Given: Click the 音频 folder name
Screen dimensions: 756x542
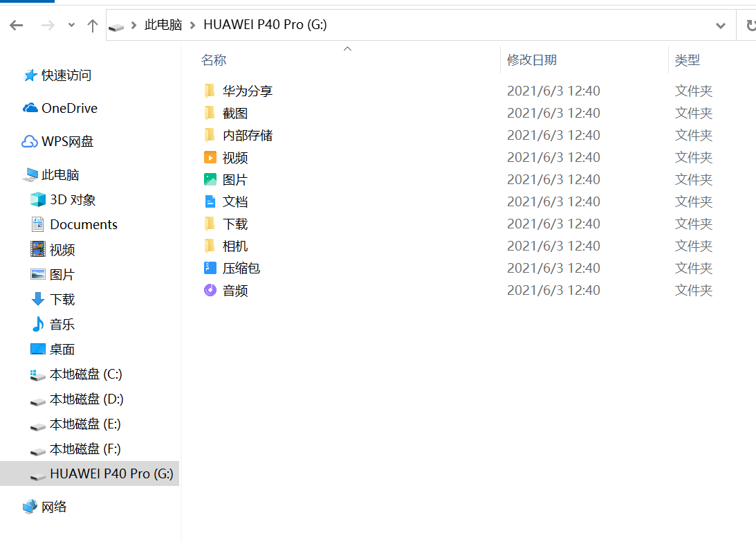Looking at the screenshot, I should (235, 291).
